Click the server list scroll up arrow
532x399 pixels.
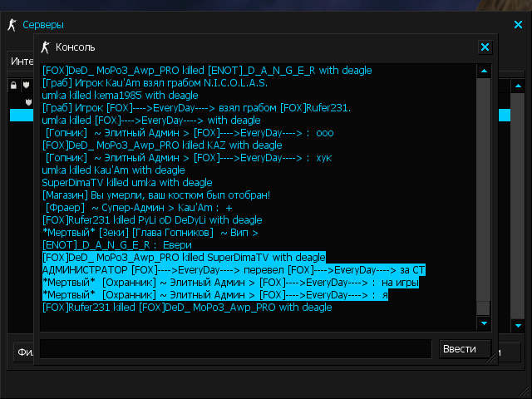[x=518, y=86]
